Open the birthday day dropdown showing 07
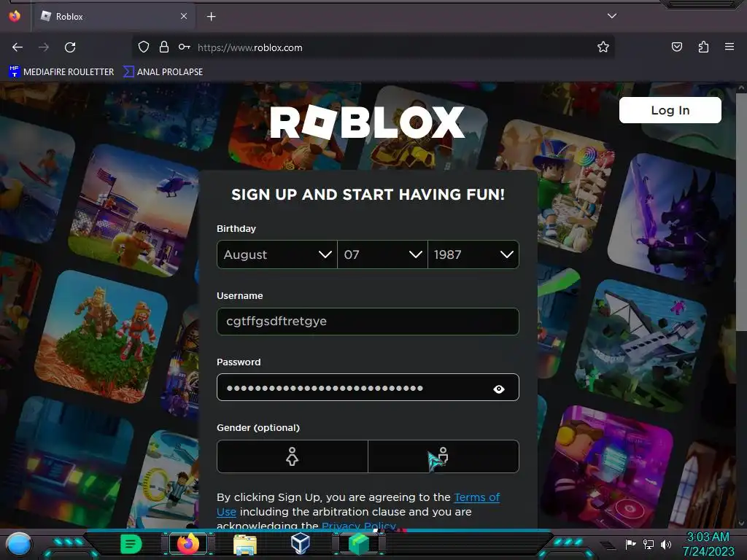Viewport: 747px width, 560px height. [x=382, y=254]
